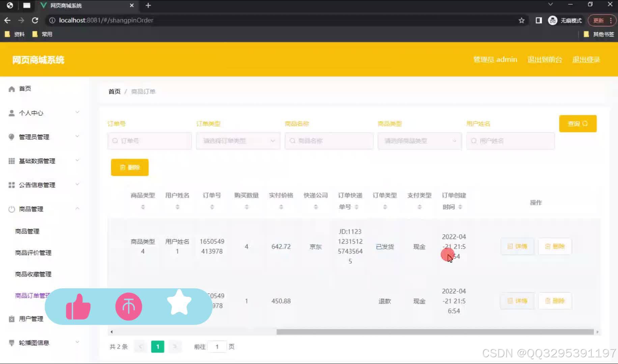
Task: View site information icon in address bar
Action: (52, 20)
